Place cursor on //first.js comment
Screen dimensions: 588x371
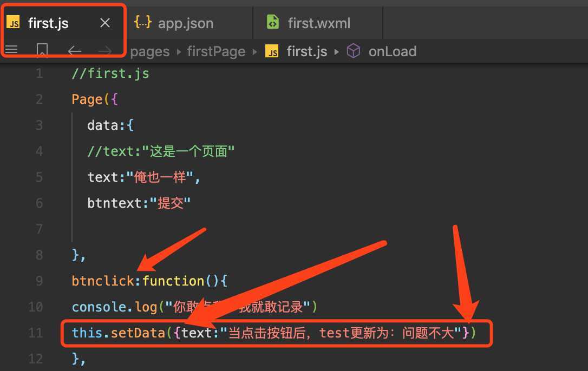point(110,74)
